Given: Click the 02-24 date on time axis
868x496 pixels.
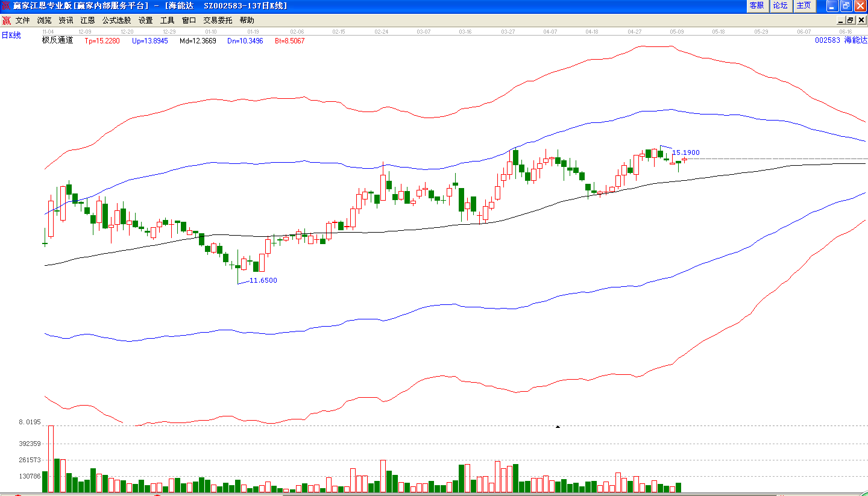Looking at the screenshot, I should [381, 31].
